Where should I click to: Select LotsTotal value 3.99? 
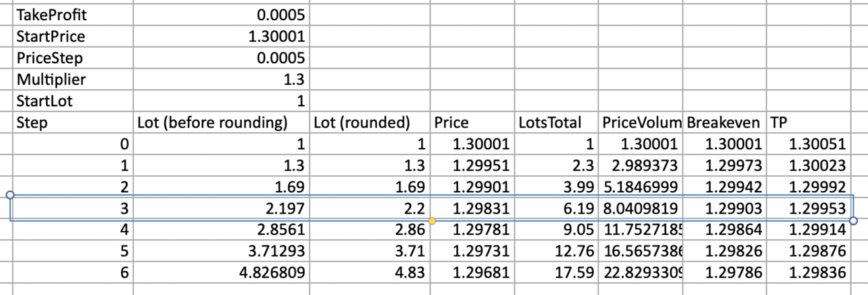(556, 185)
